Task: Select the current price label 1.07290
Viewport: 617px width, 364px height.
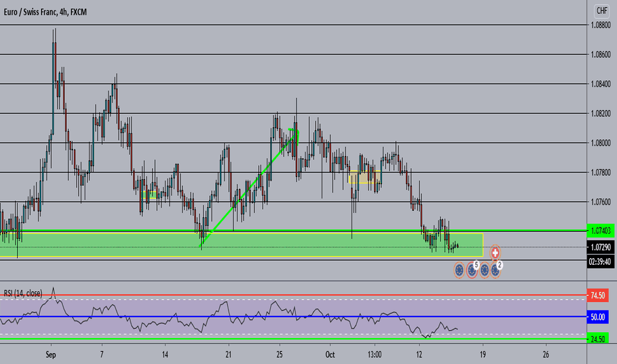Action: pos(601,247)
